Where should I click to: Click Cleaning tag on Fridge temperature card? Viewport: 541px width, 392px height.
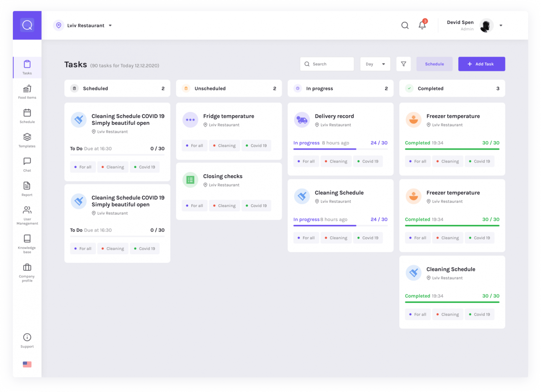pos(225,145)
